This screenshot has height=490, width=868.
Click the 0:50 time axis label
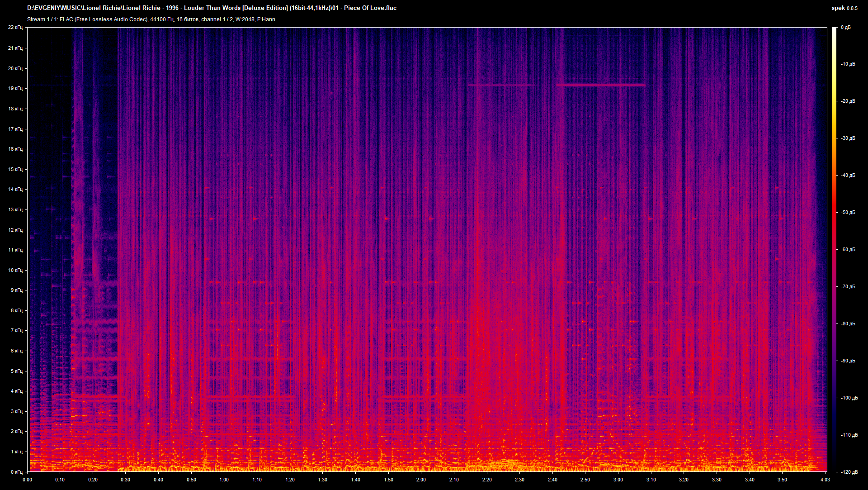click(191, 480)
